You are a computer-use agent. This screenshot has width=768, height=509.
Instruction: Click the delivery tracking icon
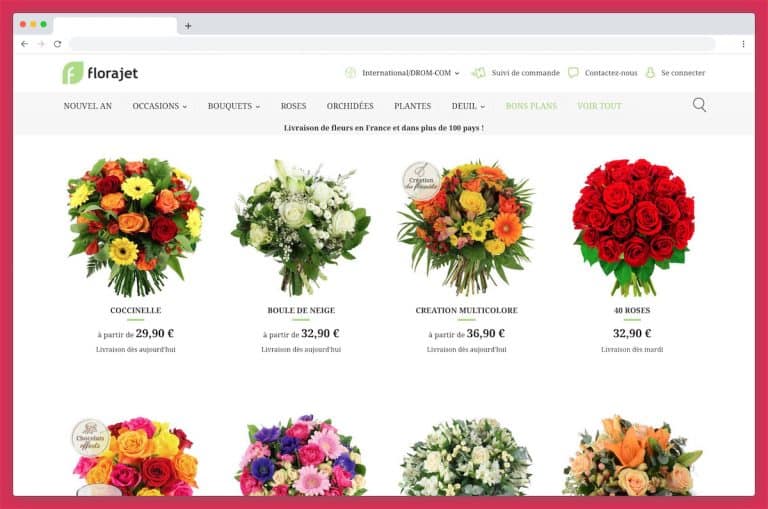478,73
